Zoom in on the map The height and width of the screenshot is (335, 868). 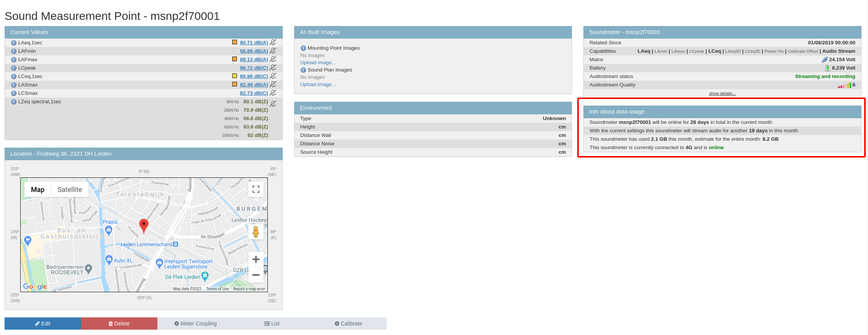pyautogui.click(x=256, y=259)
